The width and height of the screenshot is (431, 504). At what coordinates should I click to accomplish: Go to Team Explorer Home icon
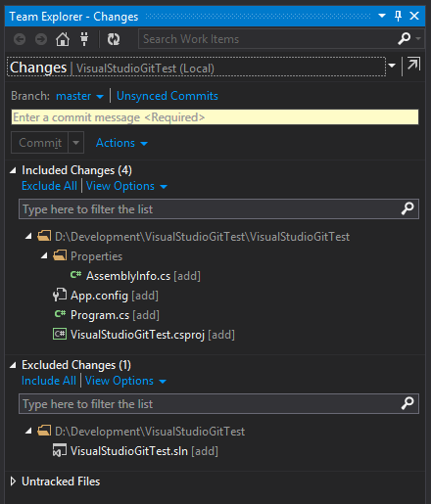(63, 39)
